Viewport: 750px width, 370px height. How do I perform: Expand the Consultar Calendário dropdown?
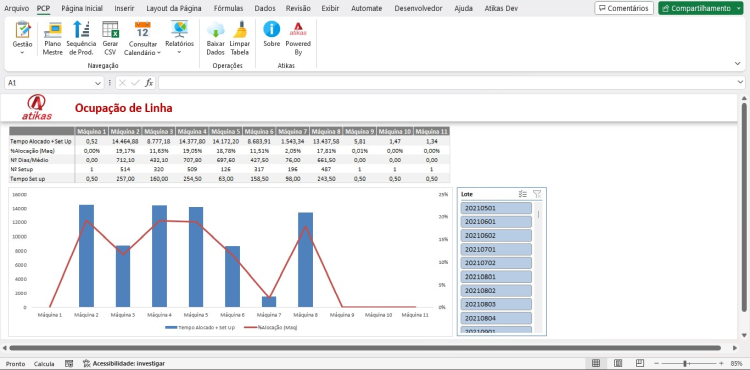159,53
